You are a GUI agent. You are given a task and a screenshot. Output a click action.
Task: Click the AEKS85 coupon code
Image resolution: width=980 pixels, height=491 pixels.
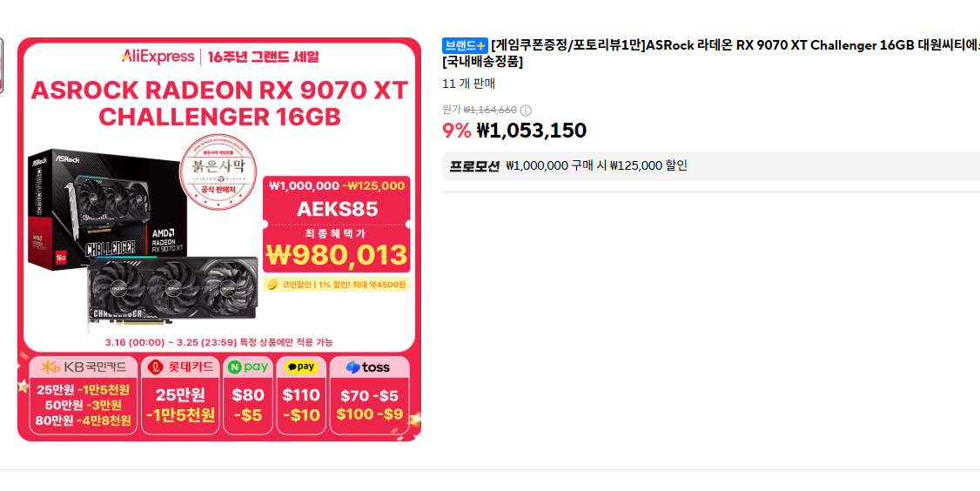click(337, 209)
